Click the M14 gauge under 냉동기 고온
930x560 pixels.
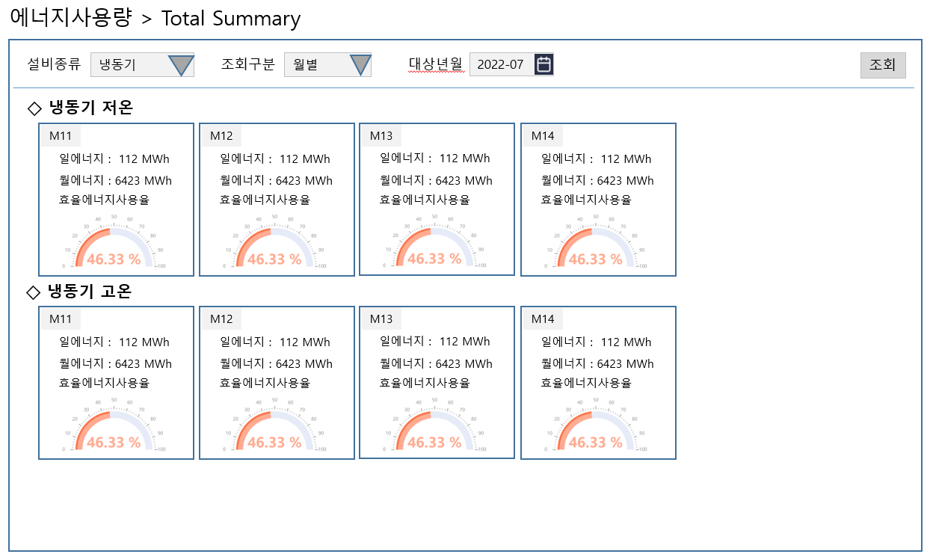(596, 428)
